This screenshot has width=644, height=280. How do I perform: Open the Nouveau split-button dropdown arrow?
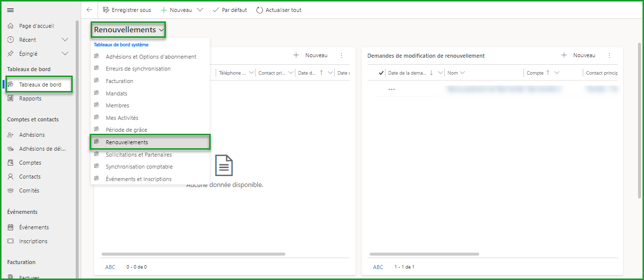[200, 10]
